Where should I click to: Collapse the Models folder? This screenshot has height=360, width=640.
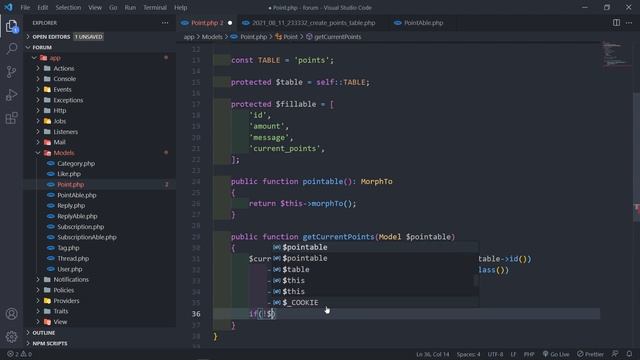(x=100, y=153)
